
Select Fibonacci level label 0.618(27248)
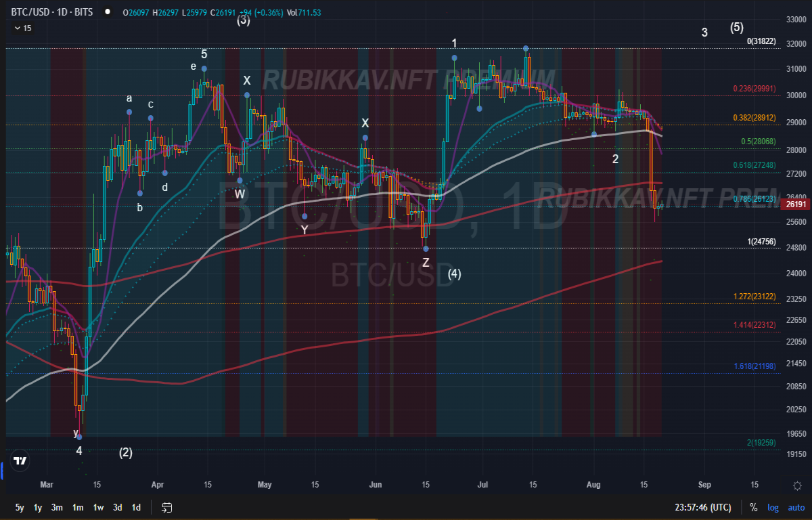pos(754,165)
